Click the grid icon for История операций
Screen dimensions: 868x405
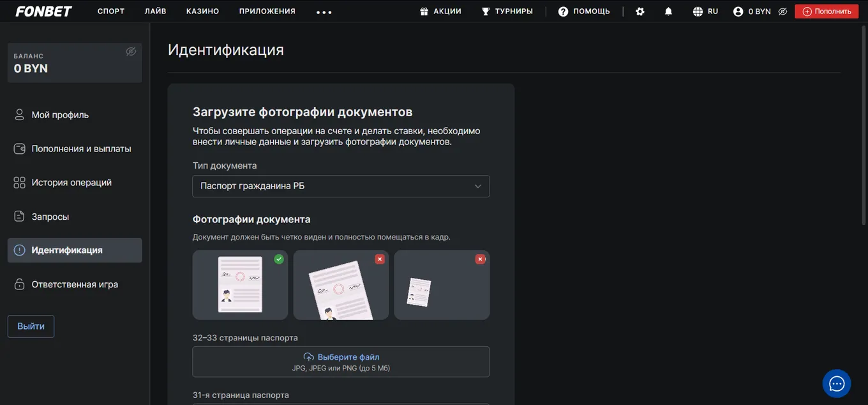(x=20, y=183)
